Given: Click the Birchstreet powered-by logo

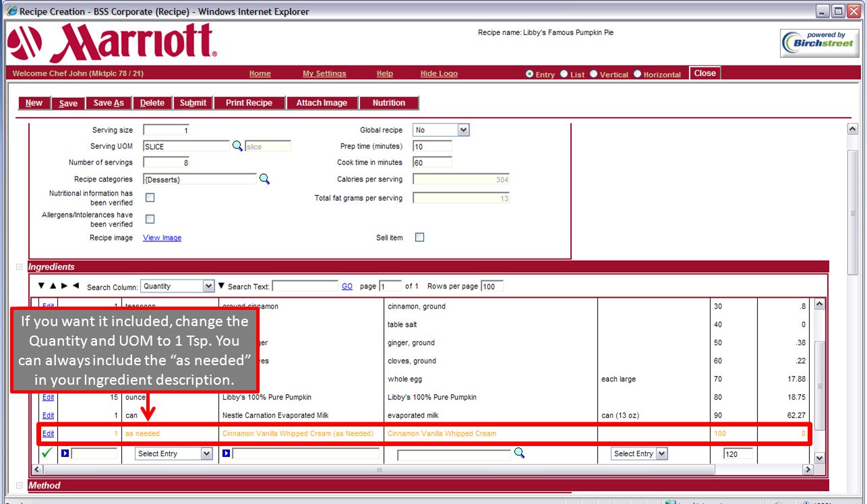Looking at the screenshot, I should (819, 43).
